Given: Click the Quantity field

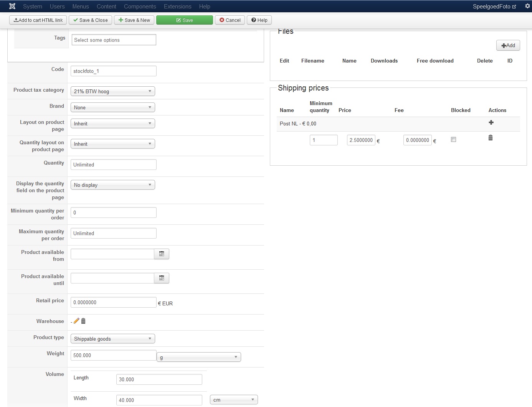Looking at the screenshot, I should click(x=114, y=165).
